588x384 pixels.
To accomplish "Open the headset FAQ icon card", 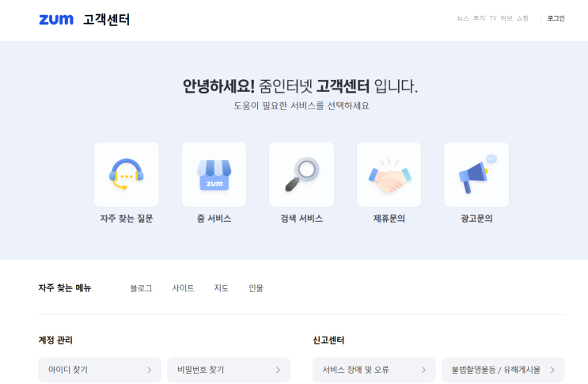I will coord(127,174).
